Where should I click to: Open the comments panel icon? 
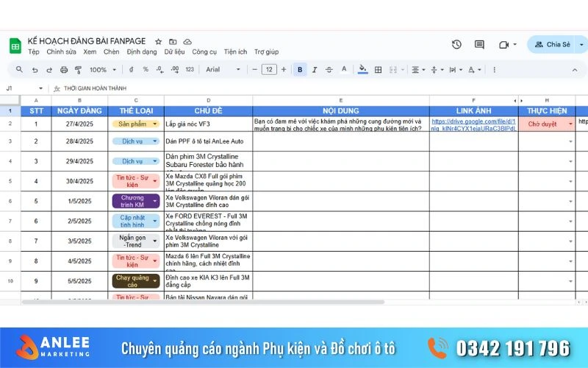[479, 44]
